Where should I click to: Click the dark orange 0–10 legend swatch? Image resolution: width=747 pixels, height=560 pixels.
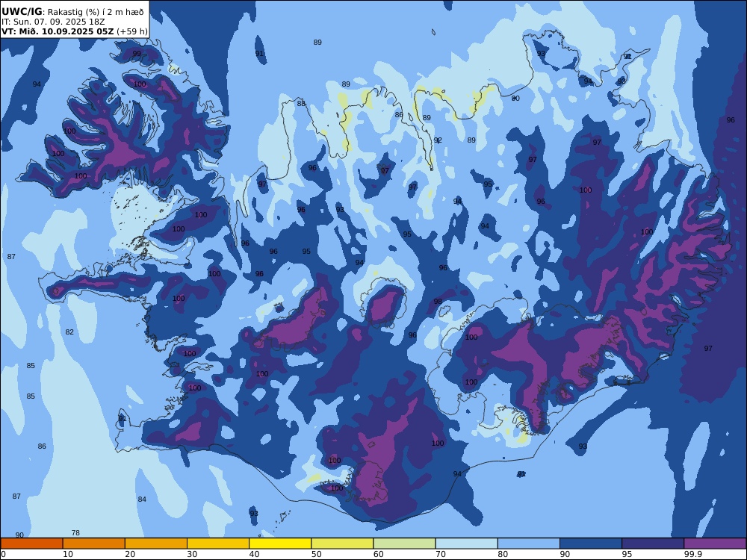[31, 544]
